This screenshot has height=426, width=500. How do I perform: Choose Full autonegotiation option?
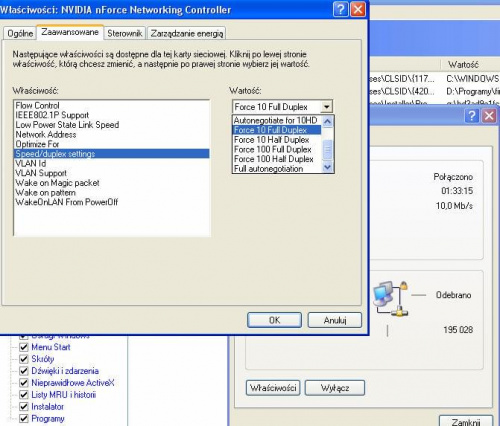(276, 169)
